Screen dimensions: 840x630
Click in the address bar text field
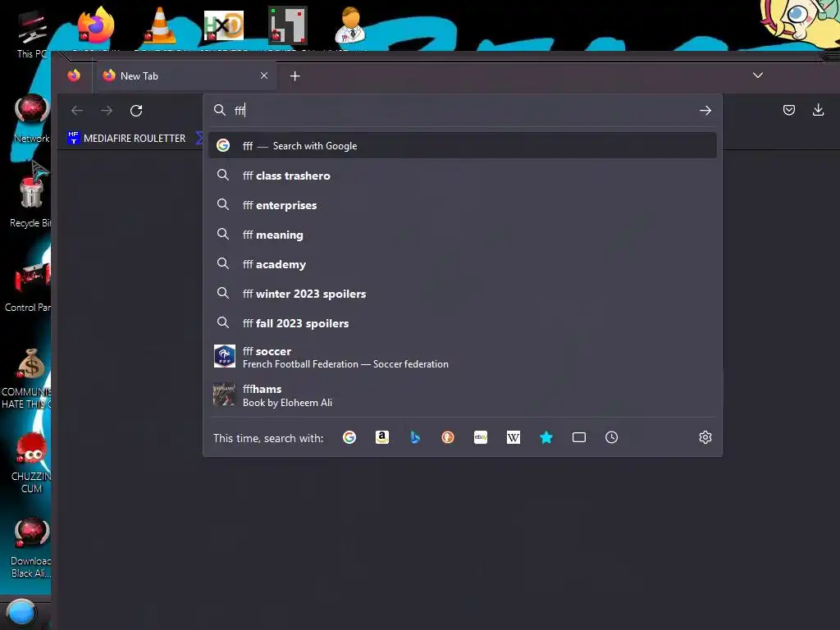pos(463,111)
